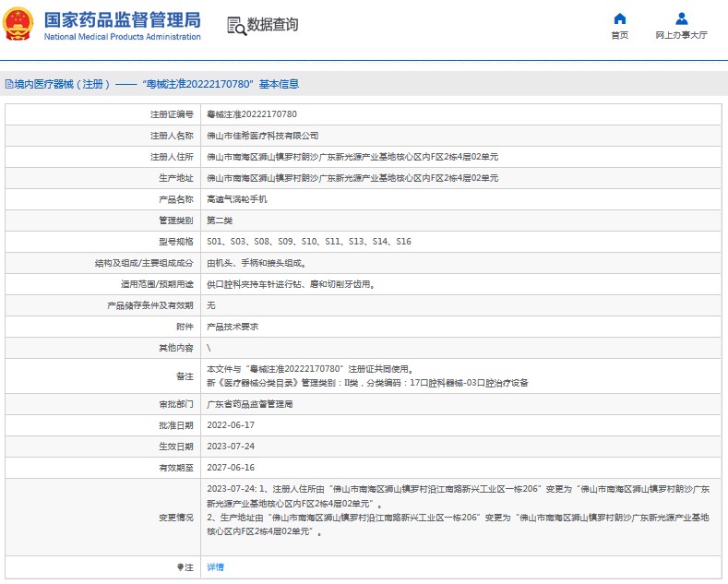Select model list S01、S03、S08 row
The image size is (728, 584).
[x=309, y=242]
